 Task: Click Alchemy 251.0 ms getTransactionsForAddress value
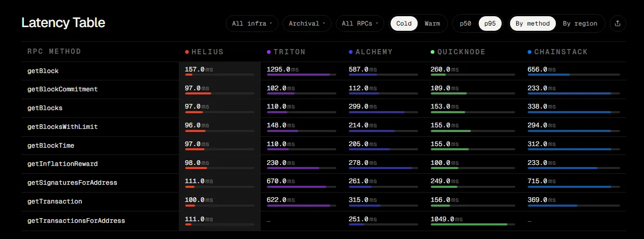pyautogui.click(x=362, y=219)
